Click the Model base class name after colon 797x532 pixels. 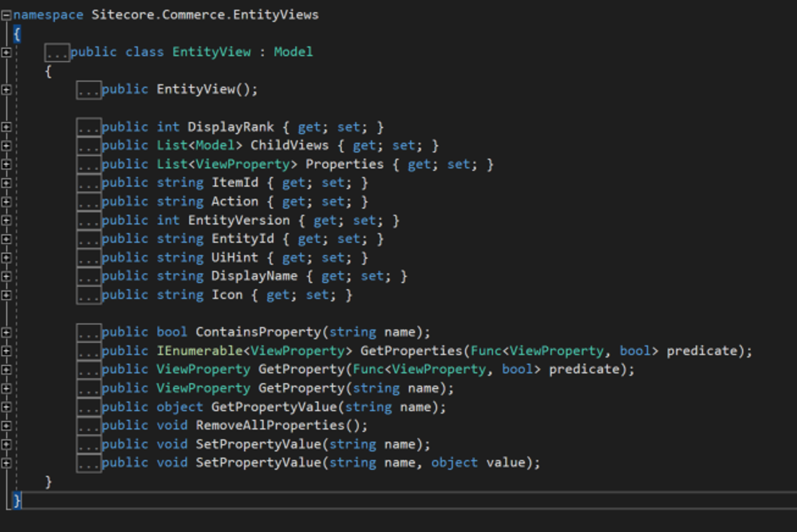pos(294,52)
